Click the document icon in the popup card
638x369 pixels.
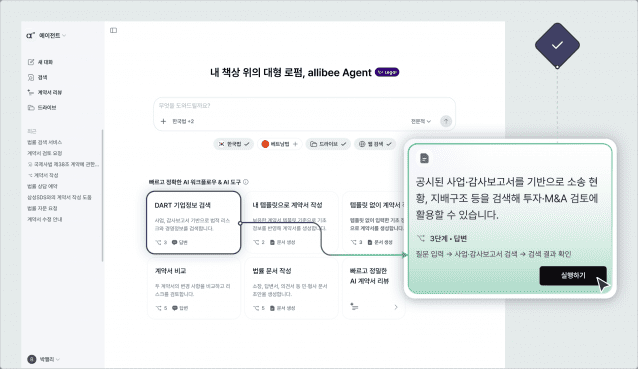pyautogui.click(x=424, y=158)
